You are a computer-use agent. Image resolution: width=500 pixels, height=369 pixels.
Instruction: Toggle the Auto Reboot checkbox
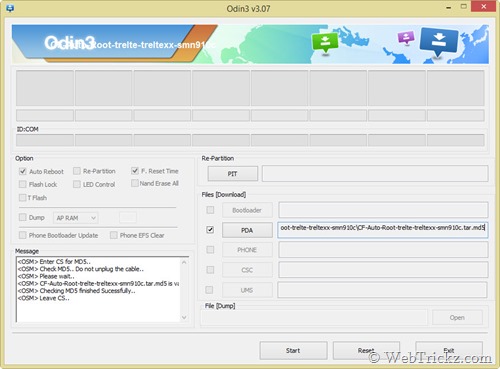point(23,171)
